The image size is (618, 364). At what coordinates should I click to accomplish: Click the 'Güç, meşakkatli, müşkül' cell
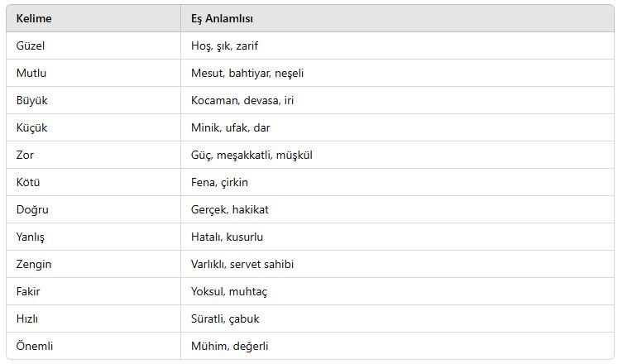397,155
